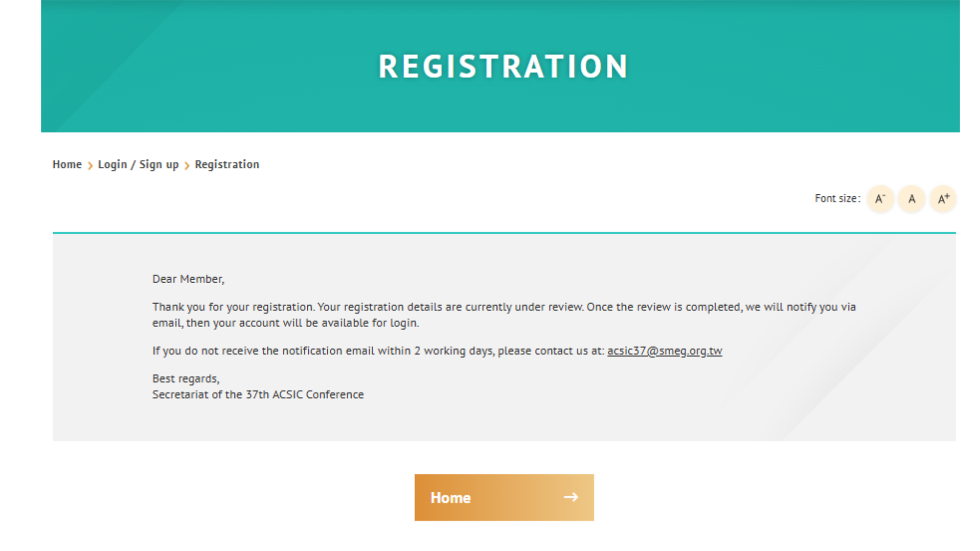Email acsic37@smeg.org.tw contact link
This screenshot has height=551, width=980.
[x=665, y=351]
